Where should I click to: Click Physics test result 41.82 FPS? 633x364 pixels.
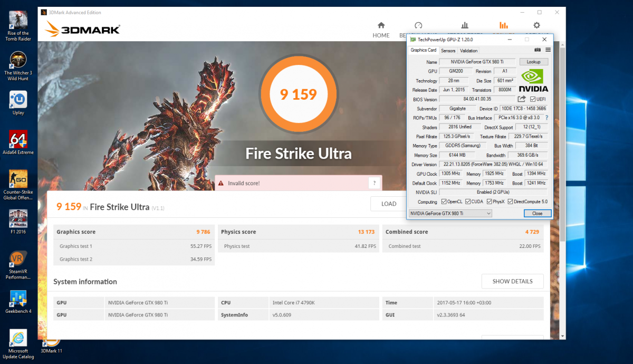click(366, 246)
